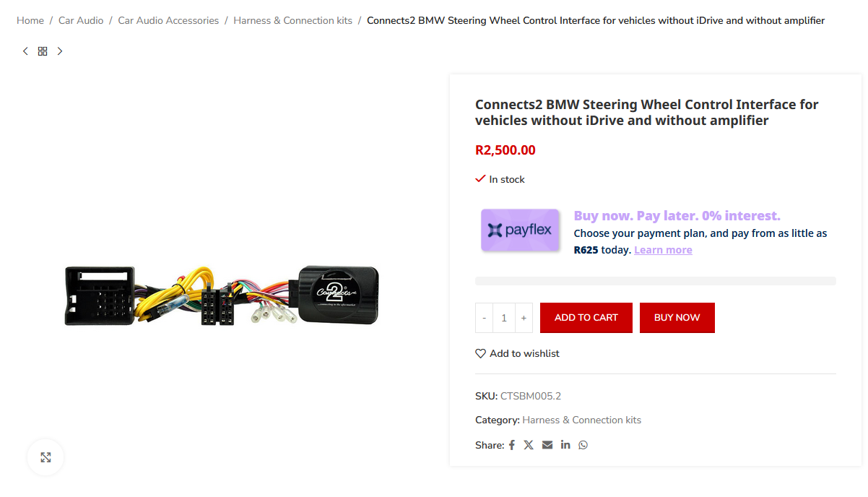
Task: Share product on Facebook
Action: click(512, 445)
